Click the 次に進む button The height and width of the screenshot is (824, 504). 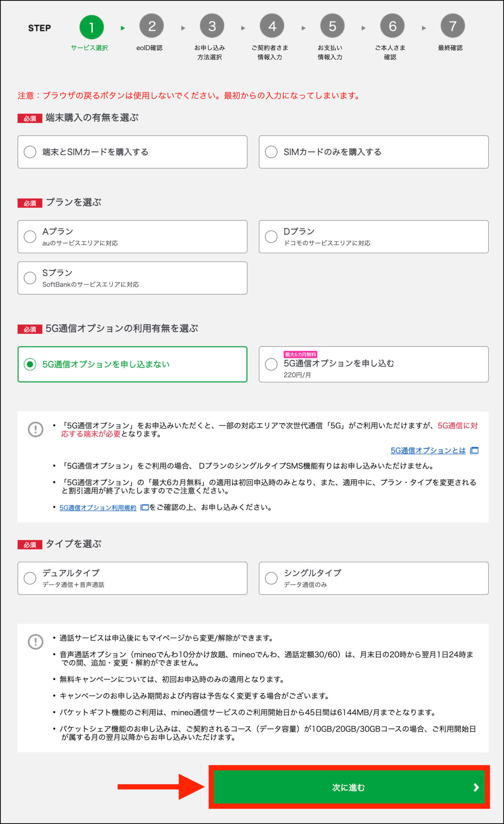pos(349,787)
